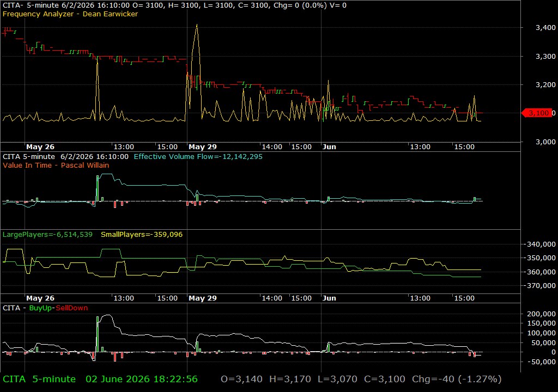Click the O=3,140 value in status bar
558x392 pixels.
coord(241,379)
